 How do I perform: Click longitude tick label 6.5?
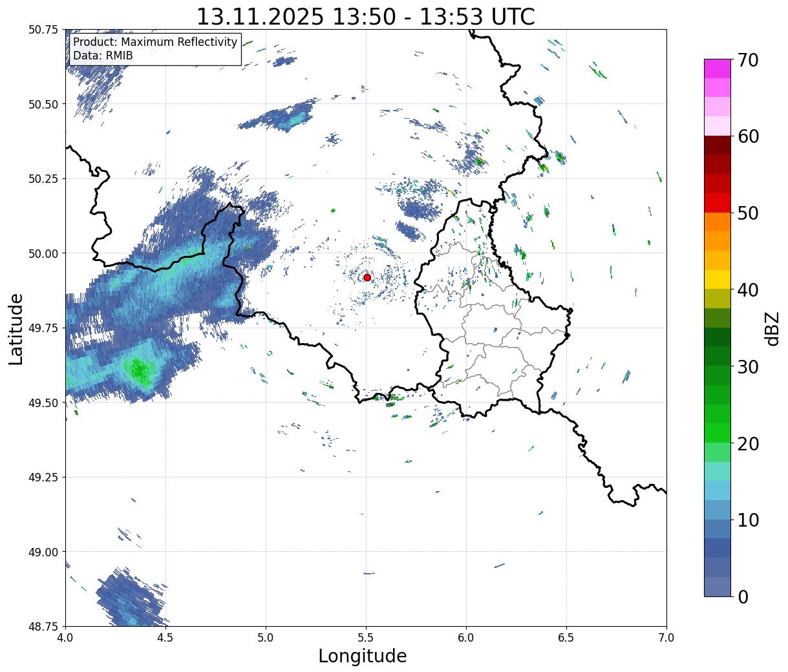[x=566, y=638]
